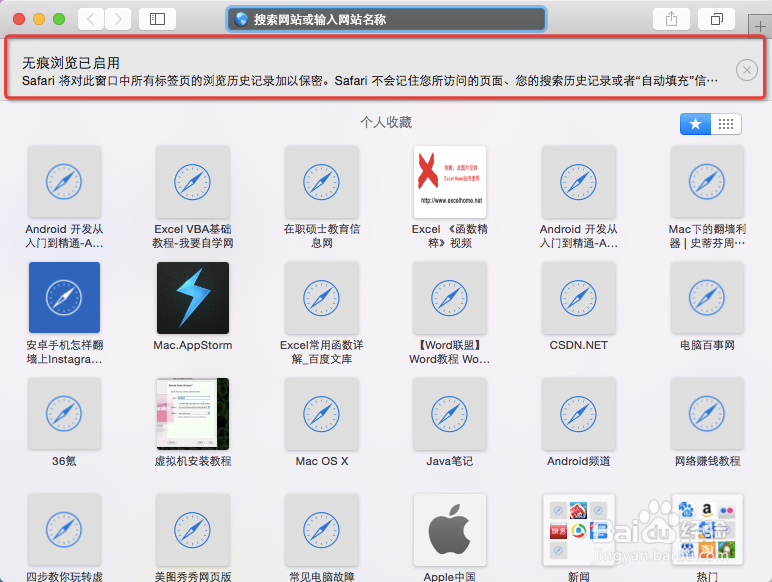Open Mac OS X bookmark
This screenshot has height=582, width=772.
(x=322, y=423)
